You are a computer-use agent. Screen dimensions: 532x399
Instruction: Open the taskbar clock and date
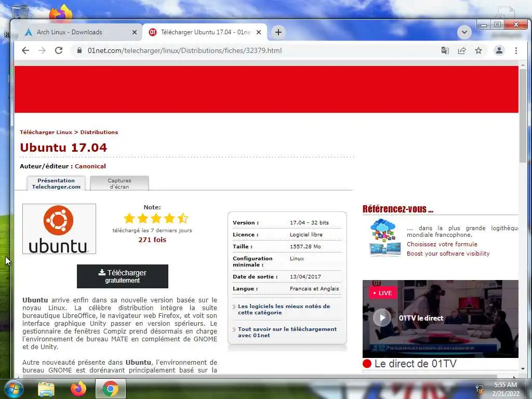click(x=506, y=389)
